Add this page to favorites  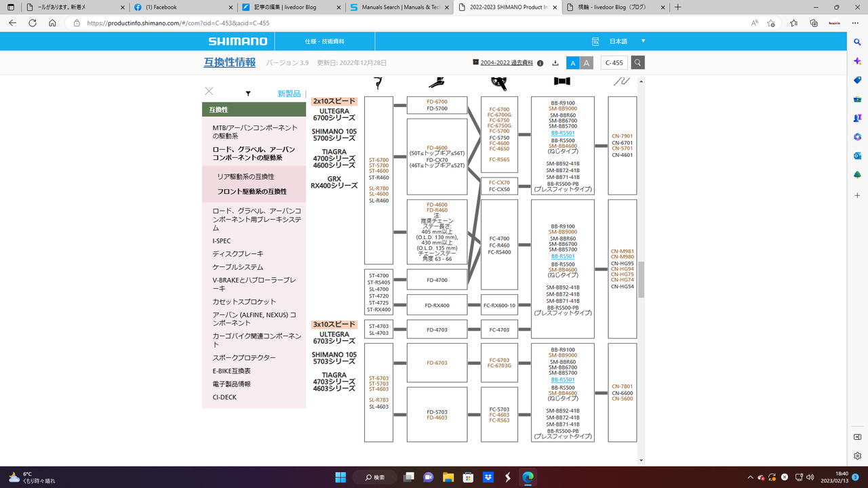(771, 23)
